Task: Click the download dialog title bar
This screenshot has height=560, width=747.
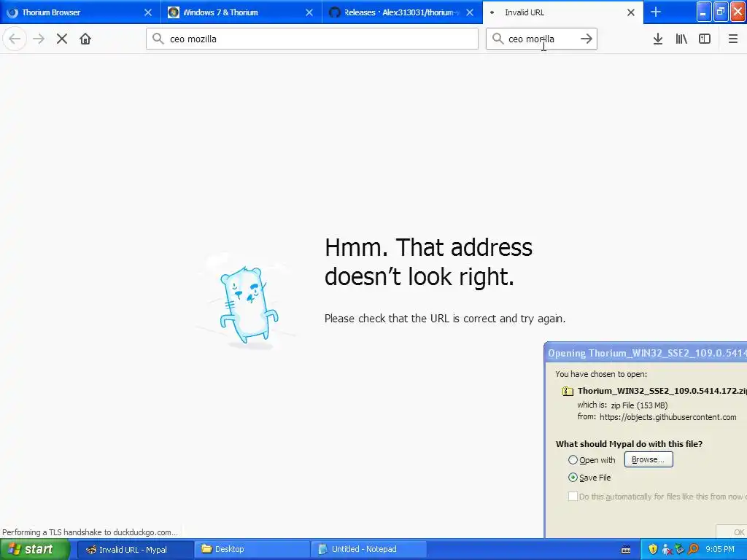Action: pyautogui.click(x=646, y=353)
